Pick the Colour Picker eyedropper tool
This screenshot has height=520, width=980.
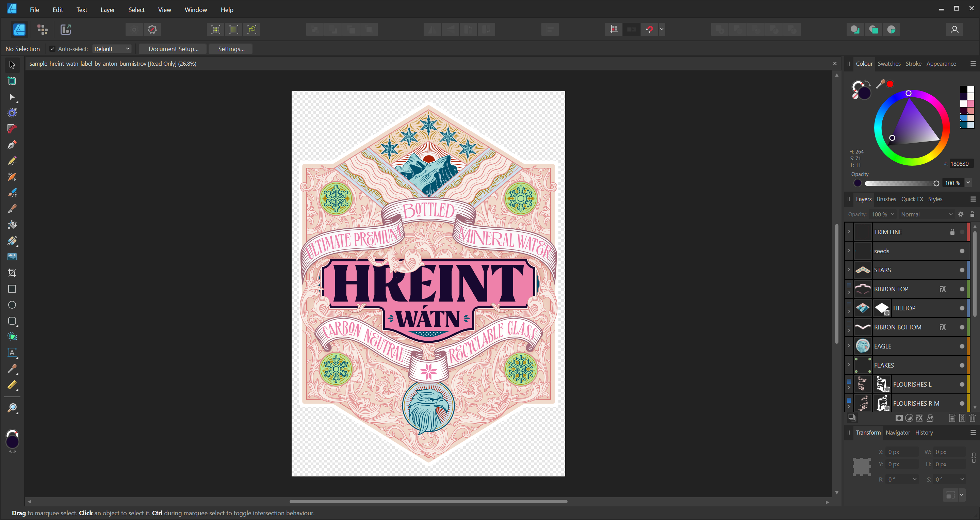coord(12,369)
